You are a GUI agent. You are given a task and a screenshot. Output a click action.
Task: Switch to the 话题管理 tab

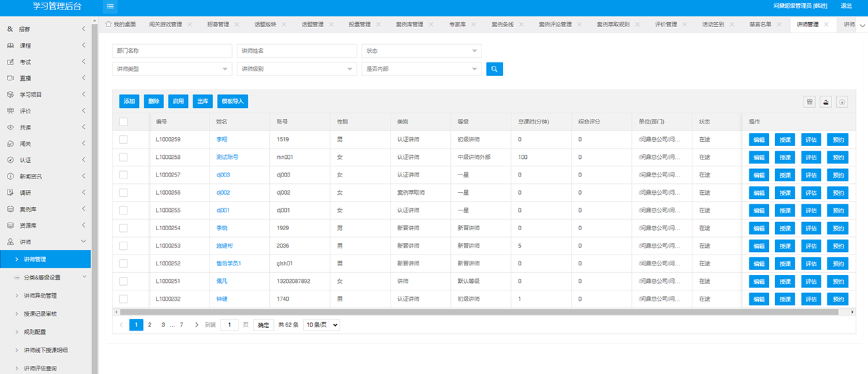(312, 24)
